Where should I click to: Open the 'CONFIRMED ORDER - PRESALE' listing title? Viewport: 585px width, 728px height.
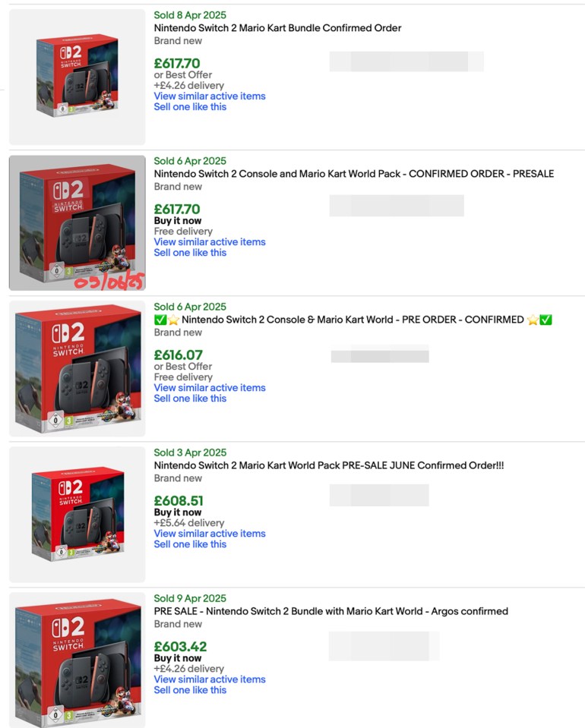tap(353, 174)
